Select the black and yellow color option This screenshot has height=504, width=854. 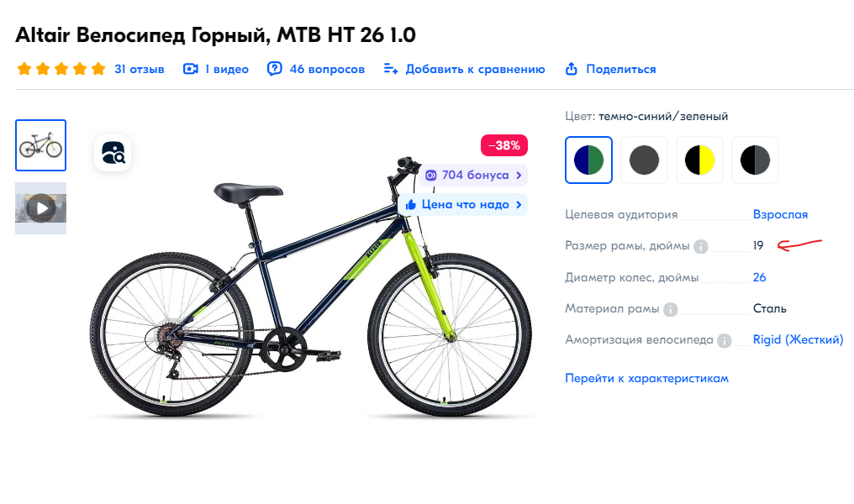[700, 160]
